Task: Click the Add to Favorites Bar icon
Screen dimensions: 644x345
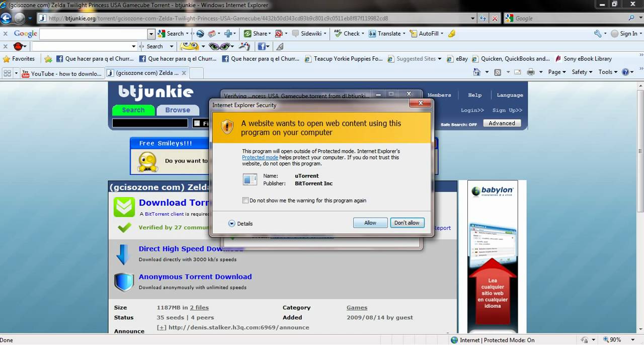Action: pos(48,59)
